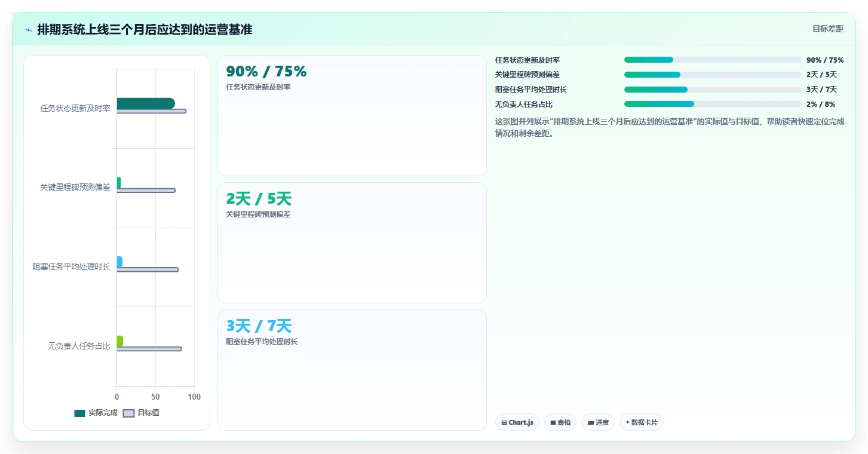
Task: Click the x-axis tick label 0
Action: (x=116, y=397)
